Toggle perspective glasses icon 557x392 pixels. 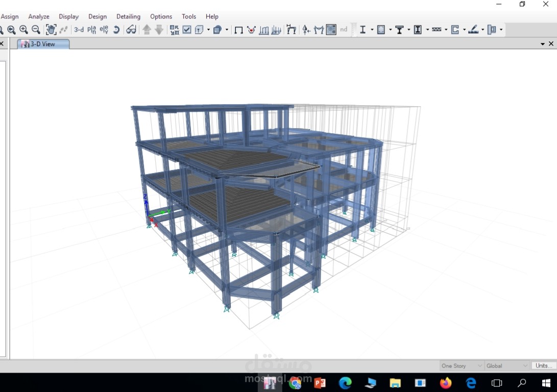(x=131, y=30)
